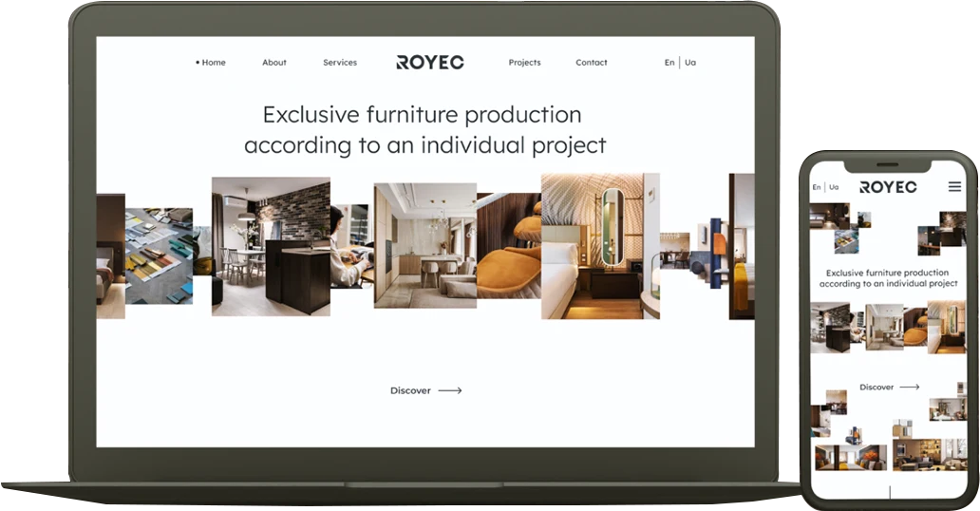This screenshot has height=511, width=980.
Task: Tap the Discover link on phone
Action: pyautogui.click(x=876, y=388)
